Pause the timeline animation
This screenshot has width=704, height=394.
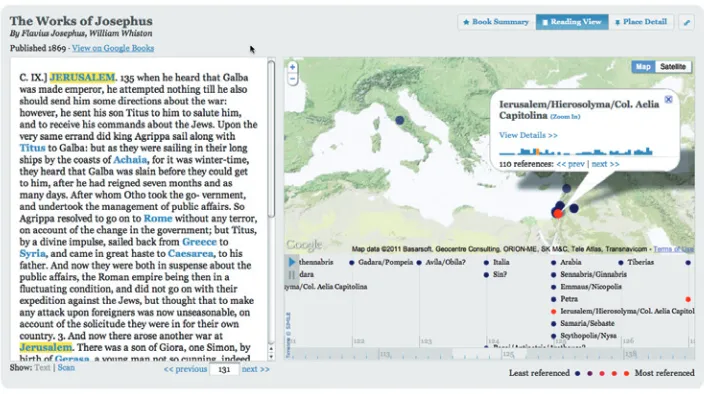(x=291, y=275)
